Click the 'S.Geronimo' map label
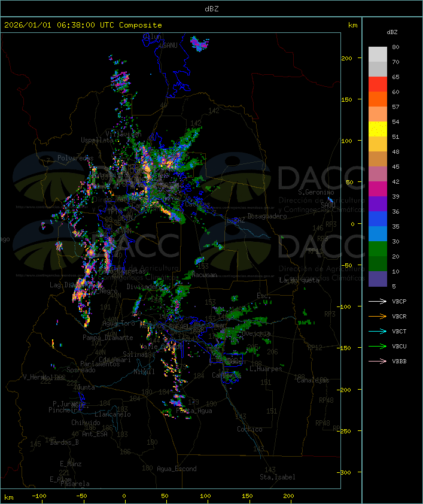The width and height of the screenshot is (423, 504). point(316,192)
